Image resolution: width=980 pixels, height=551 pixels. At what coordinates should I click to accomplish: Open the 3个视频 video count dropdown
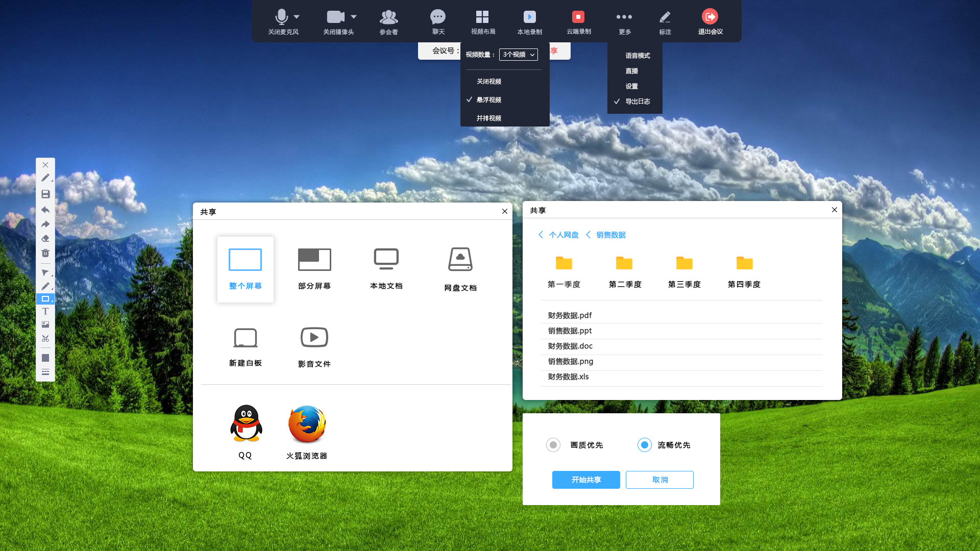(518, 55)
